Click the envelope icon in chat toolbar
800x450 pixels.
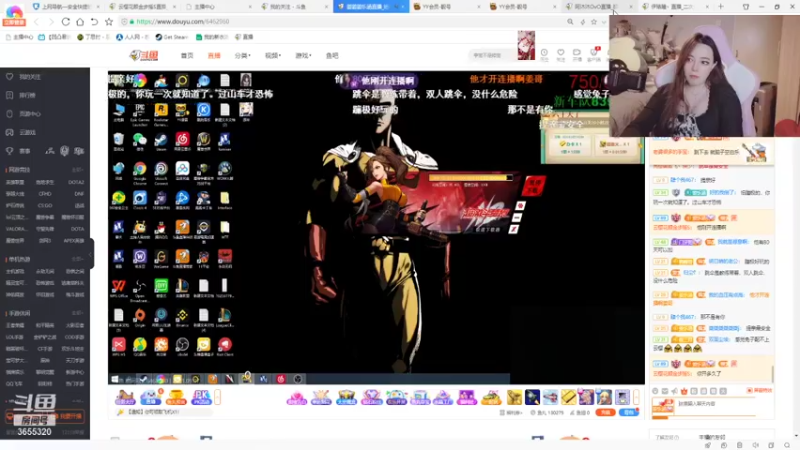(665, 391)
